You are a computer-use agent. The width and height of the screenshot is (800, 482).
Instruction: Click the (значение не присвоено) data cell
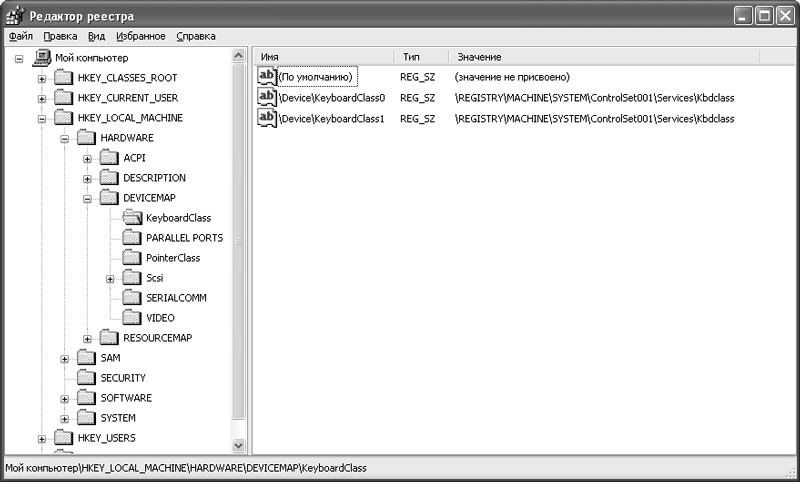(x=512, y=77)
